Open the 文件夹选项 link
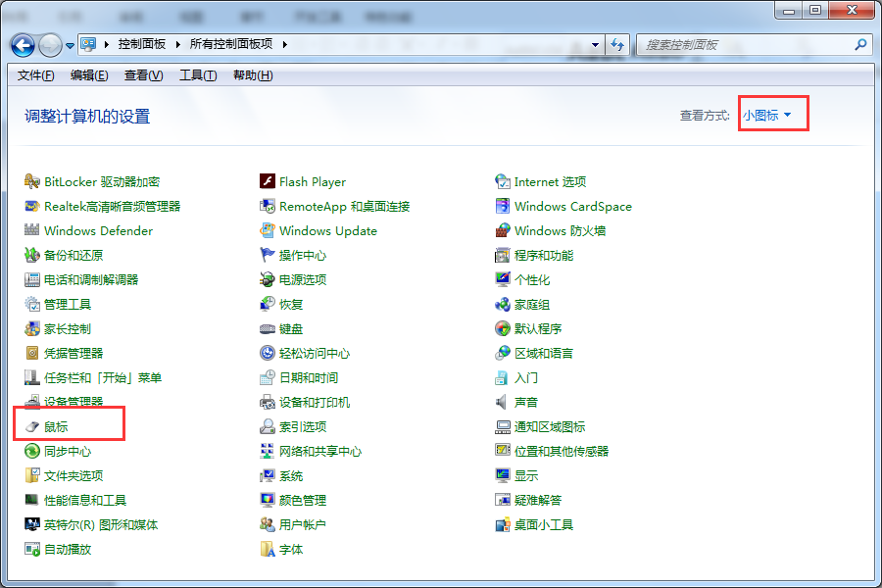882x588 pixels. (73, 476)
